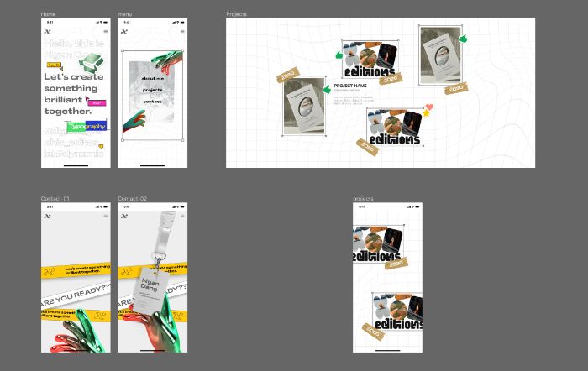Open the top-right book photo card
The image size is (588, 371).
pyautogui.click(x=441, y=55)
